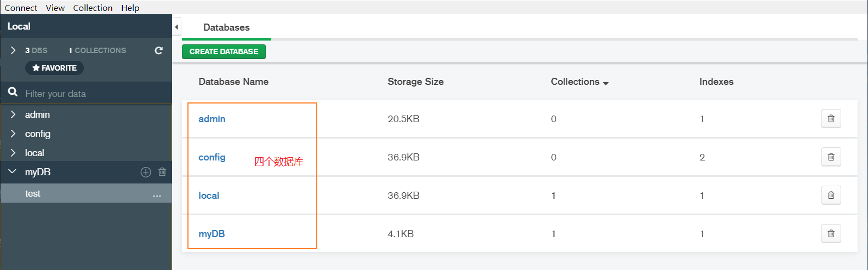The image size is (868, 270).
Task: Delete the config database via trash icon
Action: [831, 157]
